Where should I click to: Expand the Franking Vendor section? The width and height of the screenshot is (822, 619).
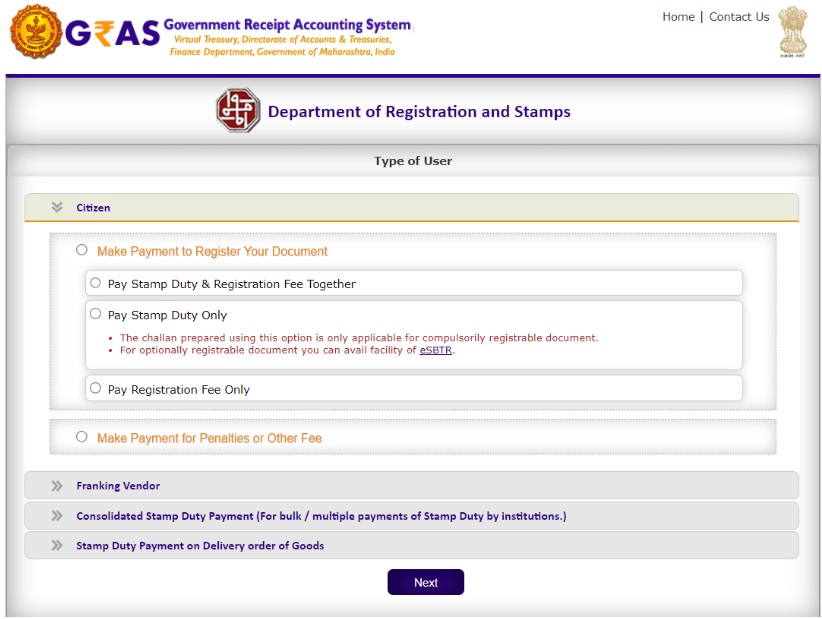click(x=118, y=486)
